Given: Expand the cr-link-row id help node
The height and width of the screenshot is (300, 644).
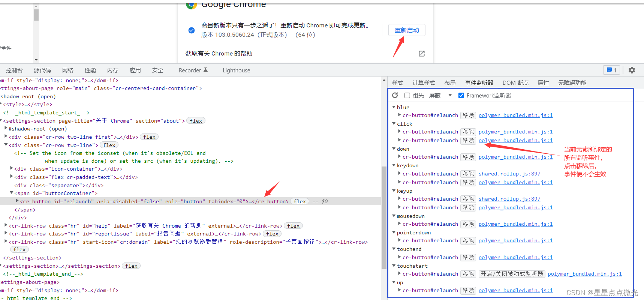Looking at the screenshot, I should [x=6, y=225].
